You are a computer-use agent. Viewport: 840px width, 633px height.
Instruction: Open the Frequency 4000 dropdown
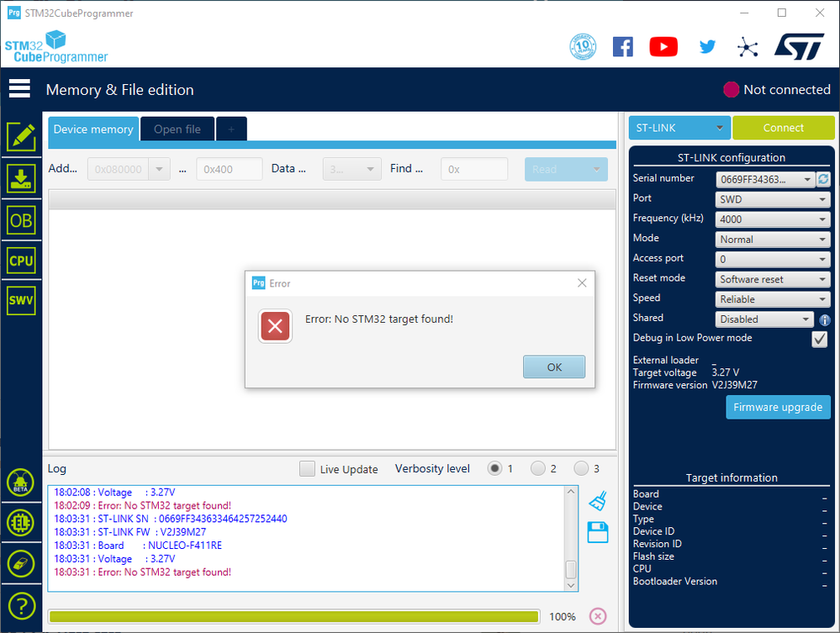(773, 219)
